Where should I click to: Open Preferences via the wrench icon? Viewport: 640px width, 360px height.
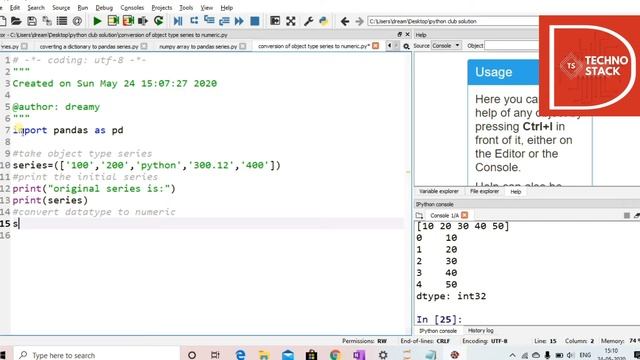pos(308,21)
